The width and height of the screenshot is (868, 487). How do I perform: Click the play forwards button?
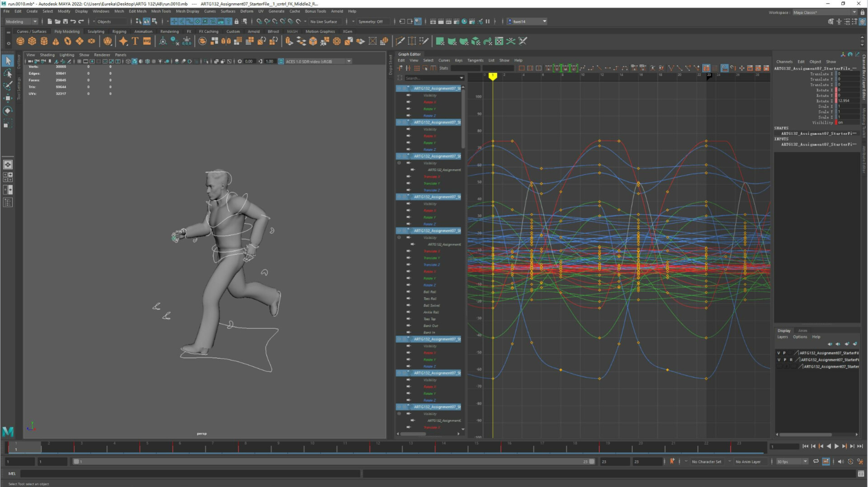pos(836,446)
